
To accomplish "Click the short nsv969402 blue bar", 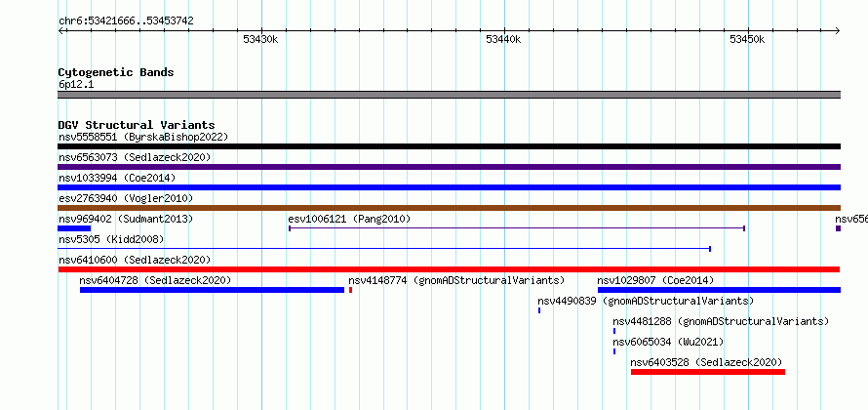I will 74,228.
